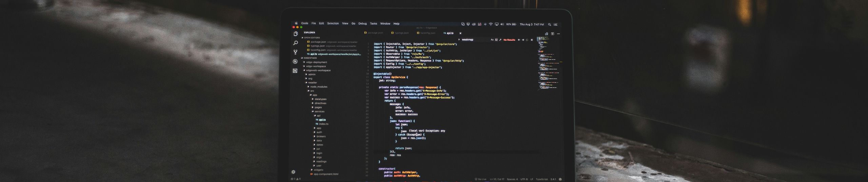Switch to the package.json tab

tap(374, 33)
